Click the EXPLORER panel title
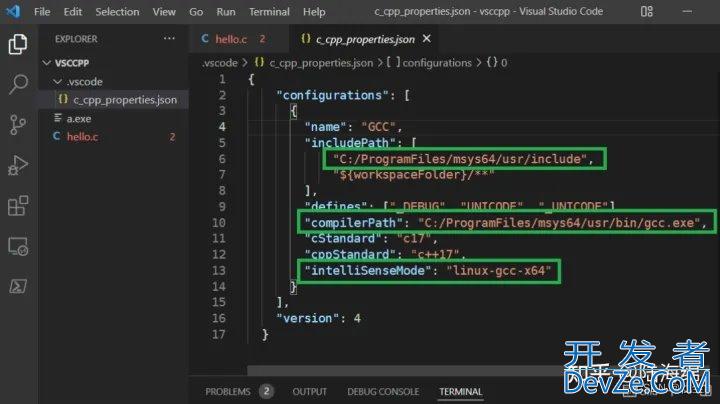The image size is (720, 404). pos(76,39)
